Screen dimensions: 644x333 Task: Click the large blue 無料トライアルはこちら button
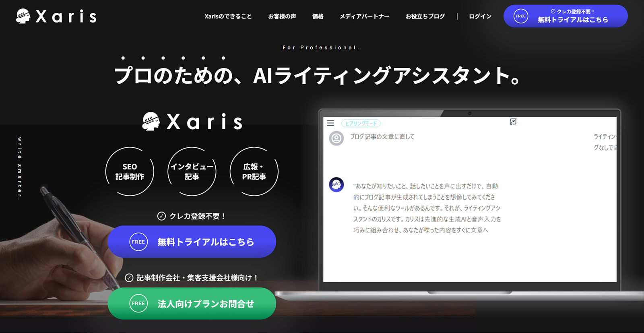pyautogui.click(x=192, y=242)
